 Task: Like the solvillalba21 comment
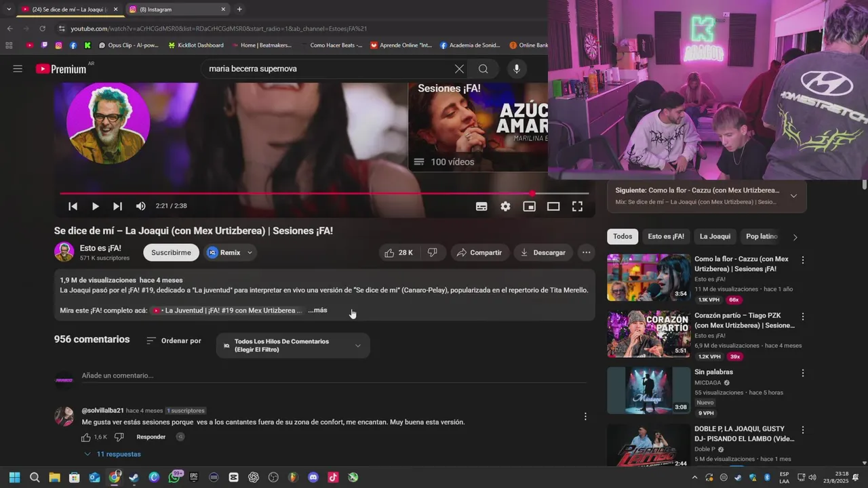click(86, 437)
